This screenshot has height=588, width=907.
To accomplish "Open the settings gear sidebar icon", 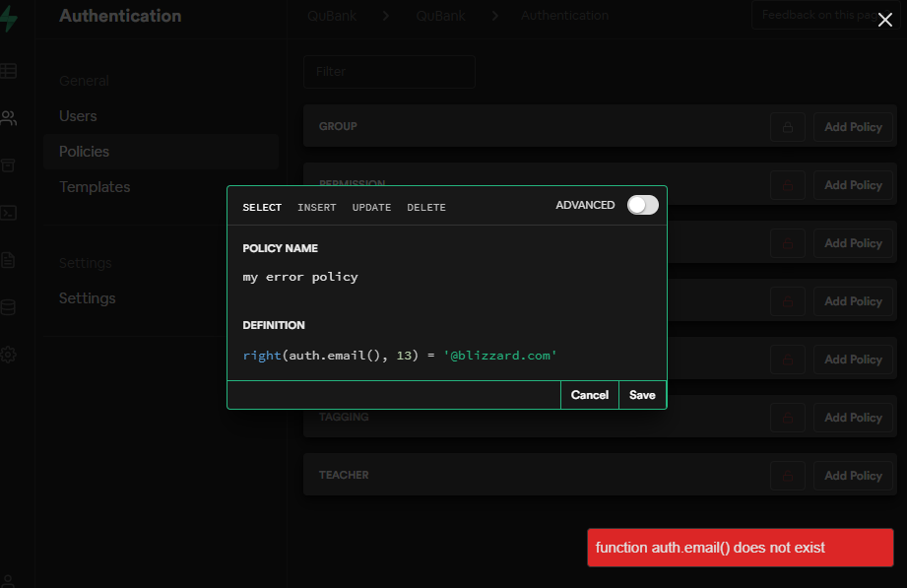I will click(8, 355).
